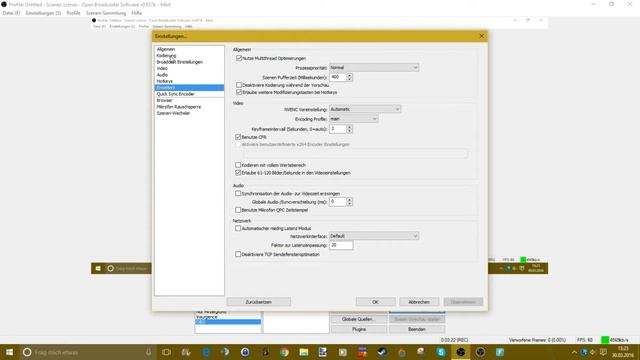The height and width of the screenshot is (360, 640).
Task: Open the Datei menu
Action: pos(11,13)
